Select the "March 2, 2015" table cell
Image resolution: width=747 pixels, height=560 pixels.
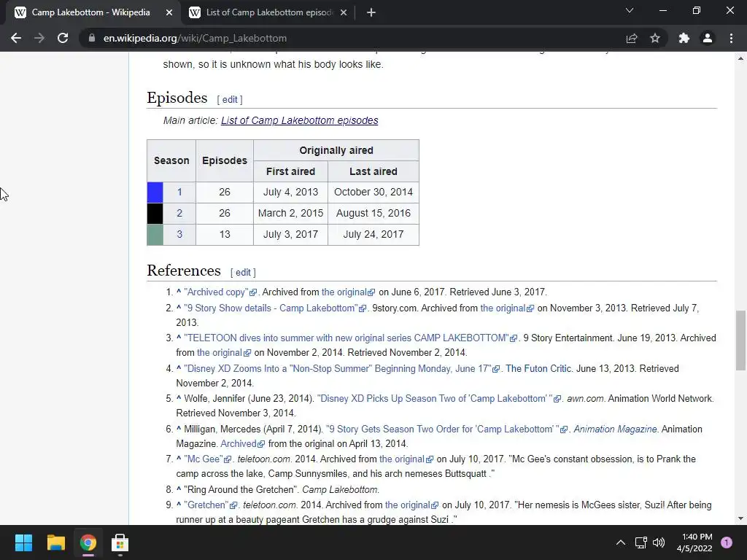click(290, 213)
